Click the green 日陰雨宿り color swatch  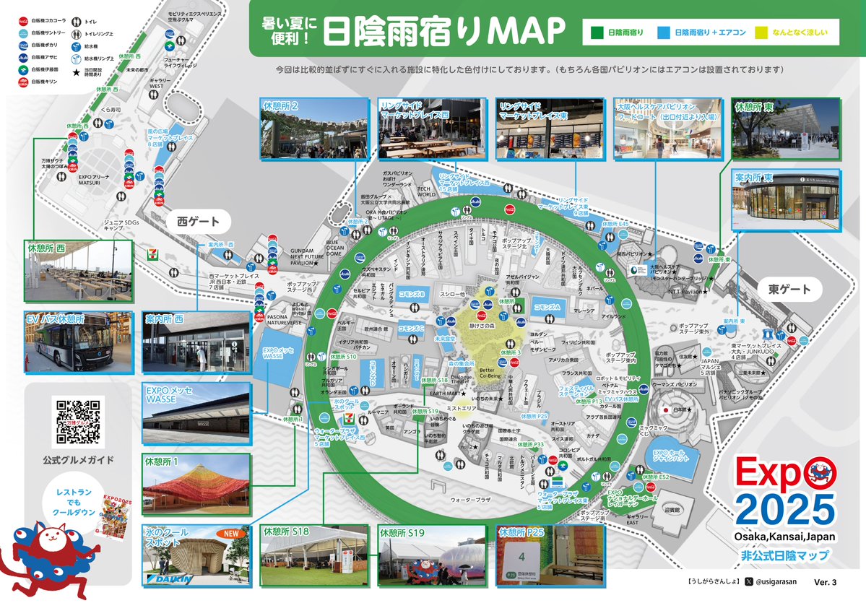click(x=597, y=32)
